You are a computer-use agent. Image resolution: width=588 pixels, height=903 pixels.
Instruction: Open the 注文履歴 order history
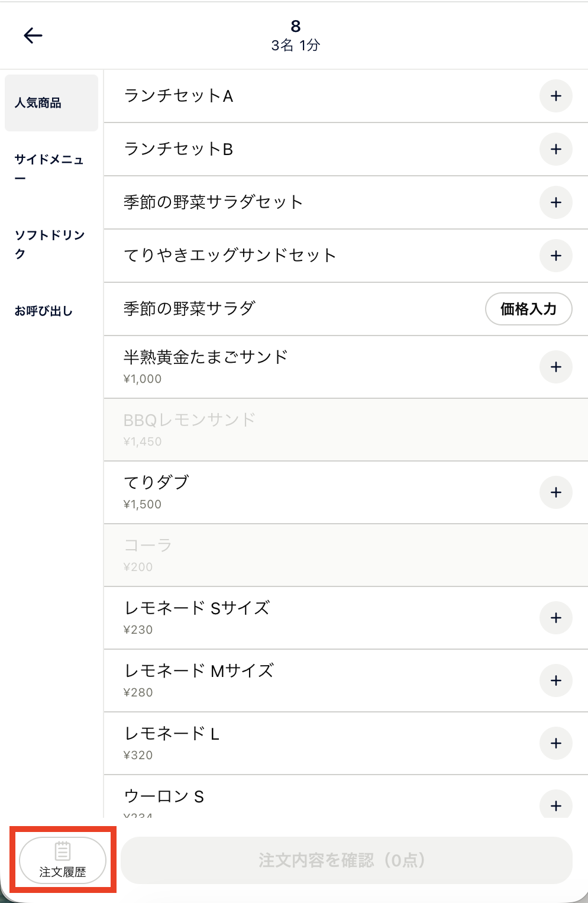pyautogui.click(x=63, y=861)
